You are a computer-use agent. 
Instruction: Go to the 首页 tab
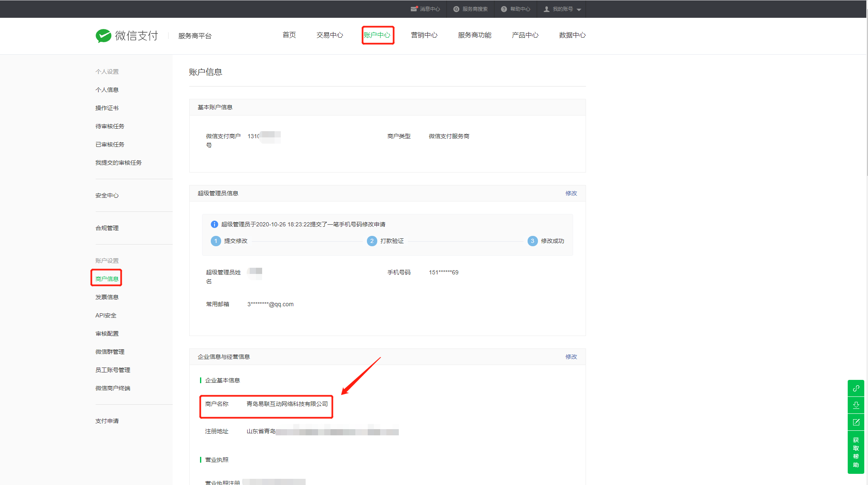[289, 35]
